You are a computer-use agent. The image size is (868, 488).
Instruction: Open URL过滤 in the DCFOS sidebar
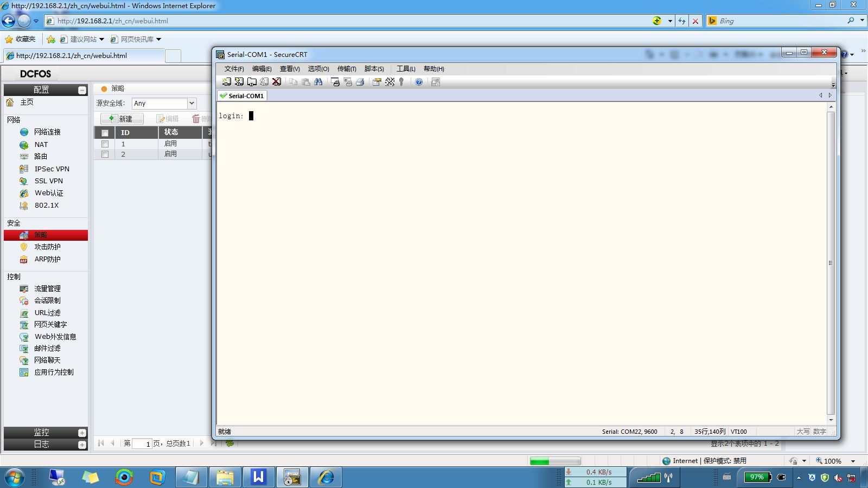pyautogui.click(x=47, y=313)
